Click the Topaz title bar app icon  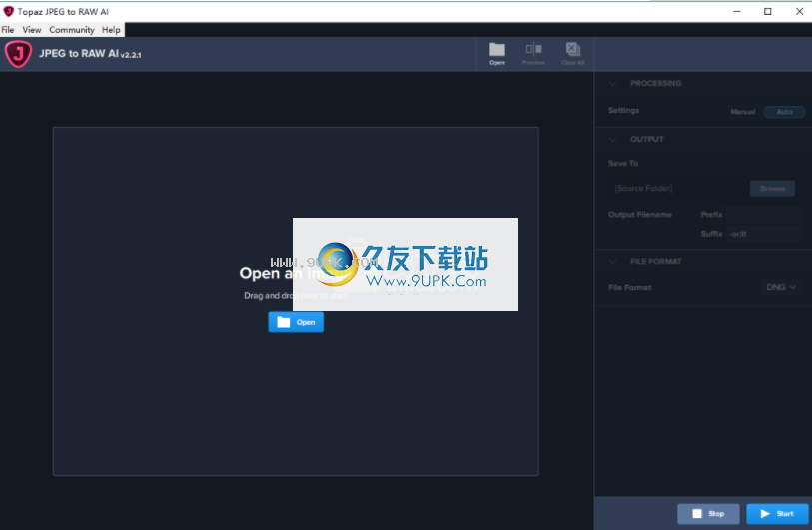8,11
